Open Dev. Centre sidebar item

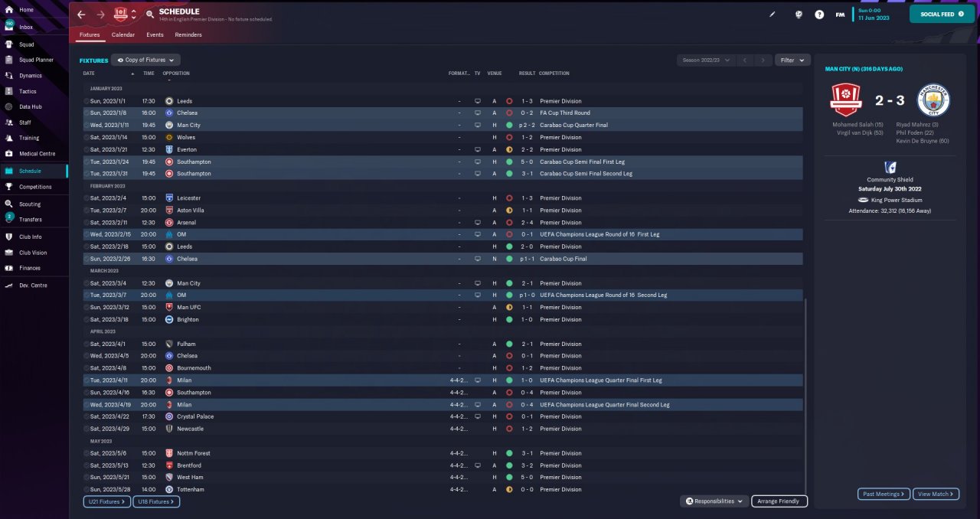(33, 286)
